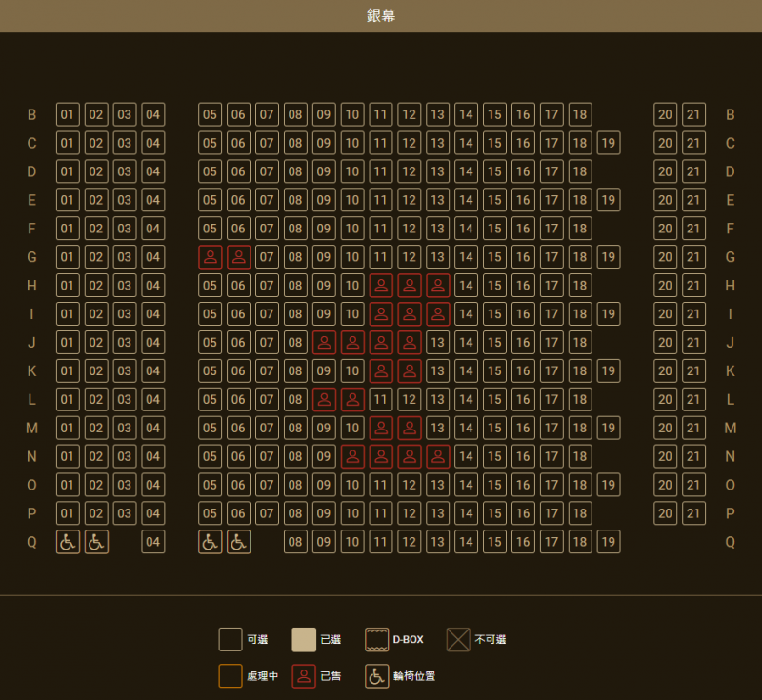
Task: Click the tan 已選 legend swatch
Action: pyautogui.click(x=304, y=640)
